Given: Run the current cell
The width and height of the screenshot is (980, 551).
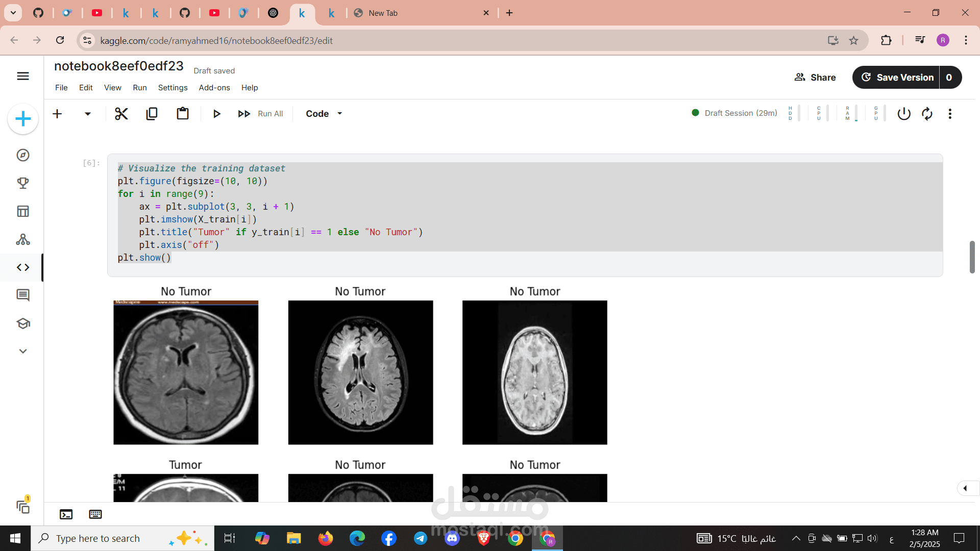Looking at the screenshot, I should coord(217,114).
